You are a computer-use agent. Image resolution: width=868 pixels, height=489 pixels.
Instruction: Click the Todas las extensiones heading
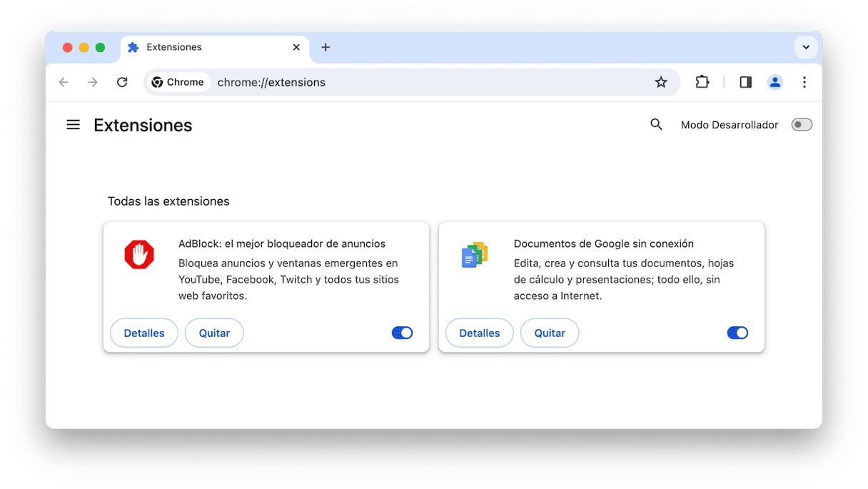point(168,201)
